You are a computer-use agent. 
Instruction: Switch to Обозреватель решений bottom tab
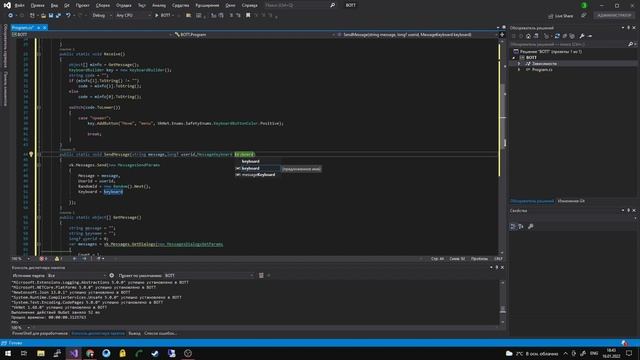[532, 201]
